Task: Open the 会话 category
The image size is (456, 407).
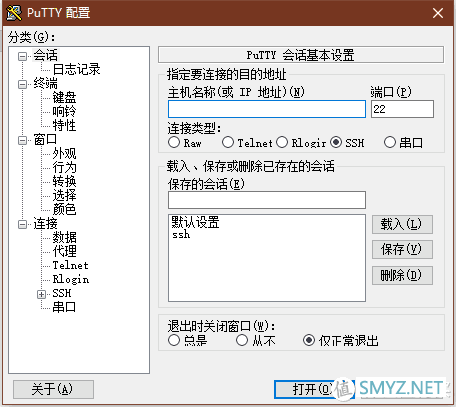Action: click(x=45, y=55)
